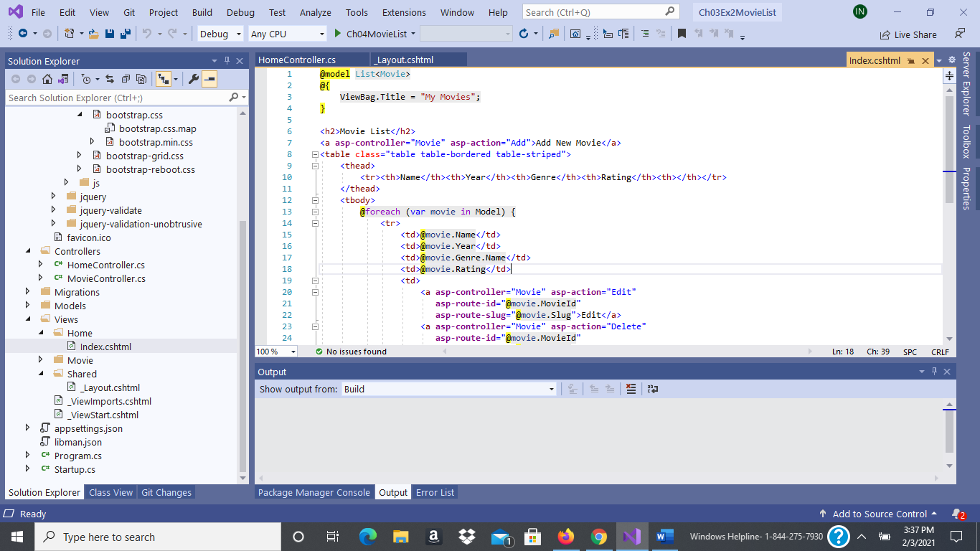The height and width of the screenshot is (551, 980).
Task: Click Sync with Active Document icon
Action: pos(110,79)
